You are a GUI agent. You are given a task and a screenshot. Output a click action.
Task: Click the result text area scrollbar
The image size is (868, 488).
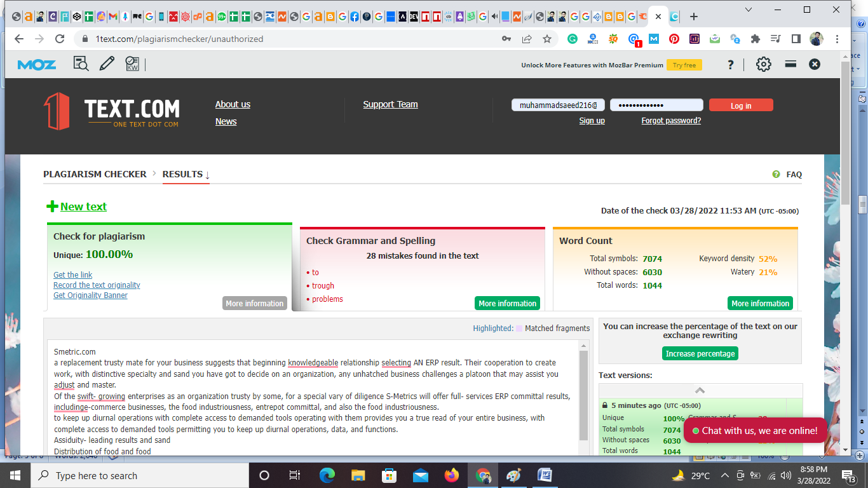point(584,395)
